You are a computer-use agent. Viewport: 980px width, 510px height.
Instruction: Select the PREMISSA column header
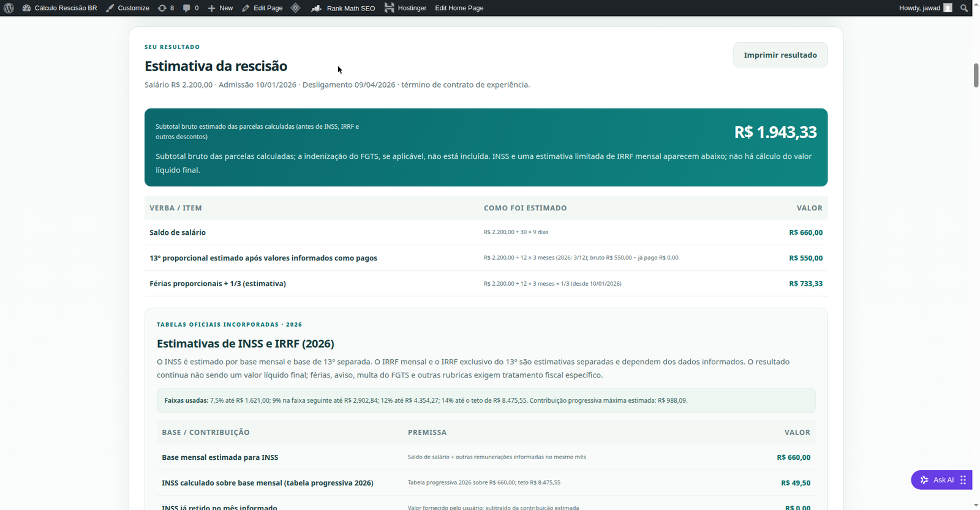(x=428, y=433)
